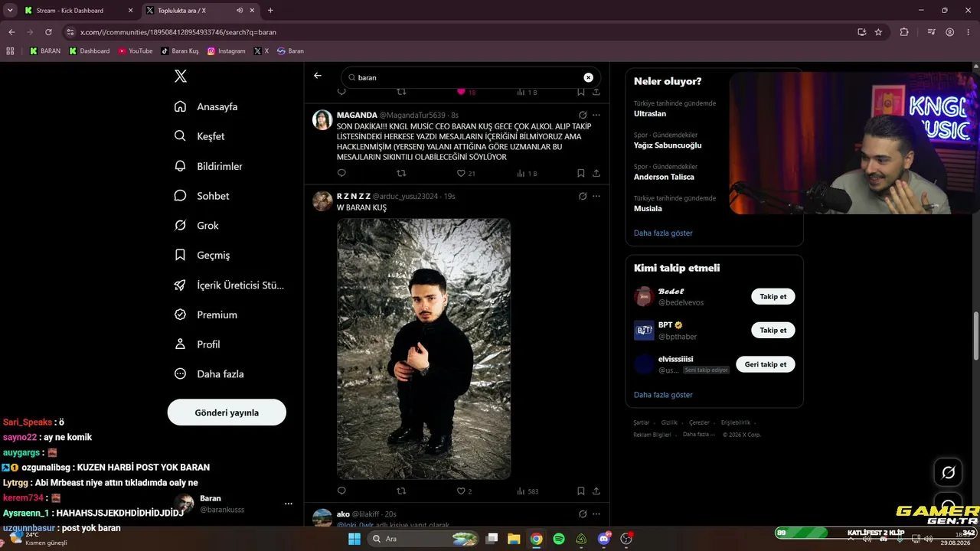Open the R Z N Z Z post photo
980x551 pixels.
tap(424, 349)
